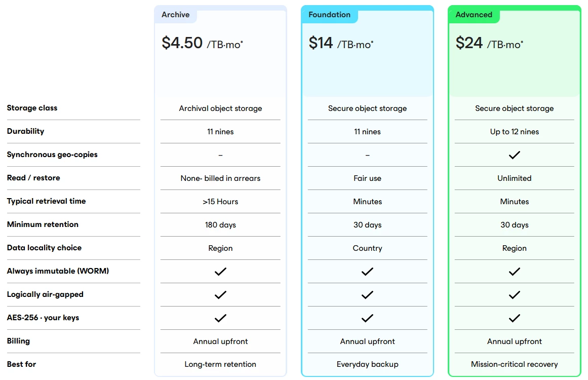This screenshot has width=588, height=380.
Task: Select the Advanced plan tab label
Action: 474,15
